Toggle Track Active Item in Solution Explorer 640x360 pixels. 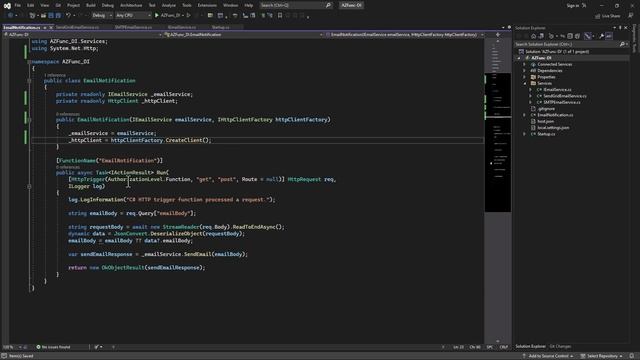pos(588,36)
